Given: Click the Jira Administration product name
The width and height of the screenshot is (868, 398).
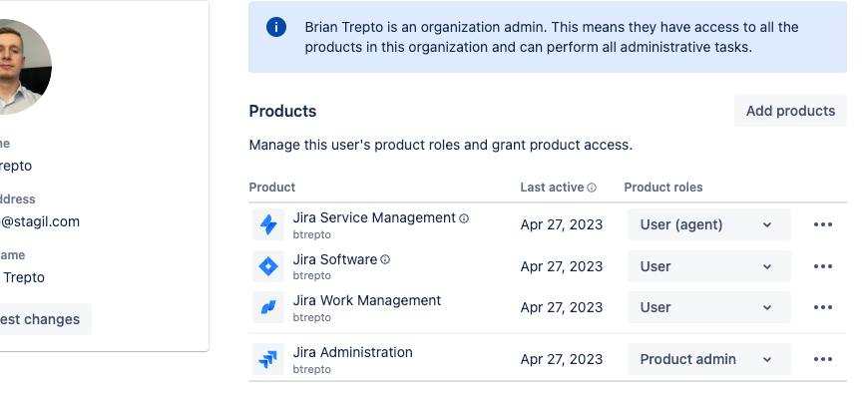Looking at the screenshot, I should pyautogui.click(x=352, y=352).
